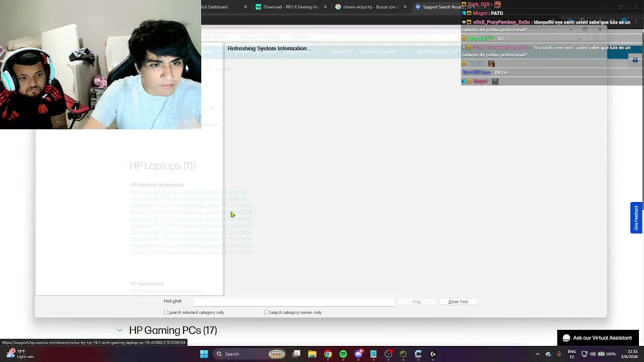Open Give Feedback side button
644x362 pixels.
[x=636, y=218]
